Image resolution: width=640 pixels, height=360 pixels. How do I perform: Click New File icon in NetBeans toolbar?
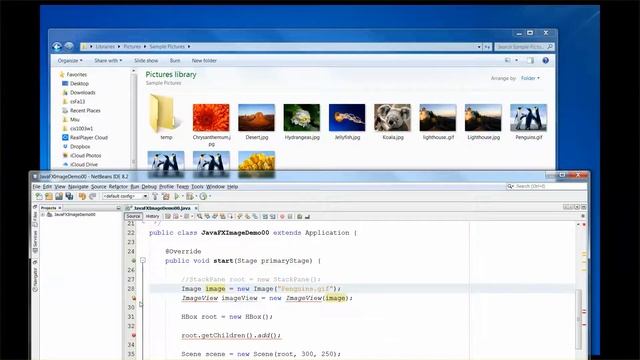point(39,196)
